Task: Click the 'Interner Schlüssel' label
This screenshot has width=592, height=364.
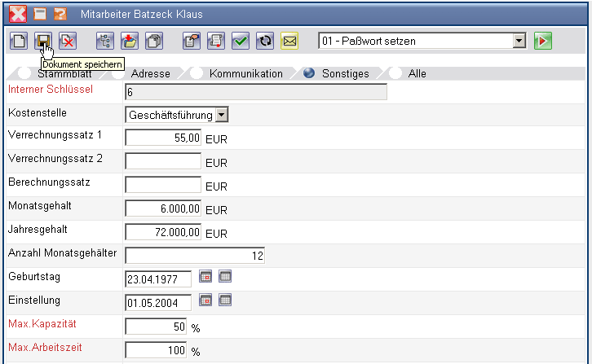Action: click(x=51, y=90)
